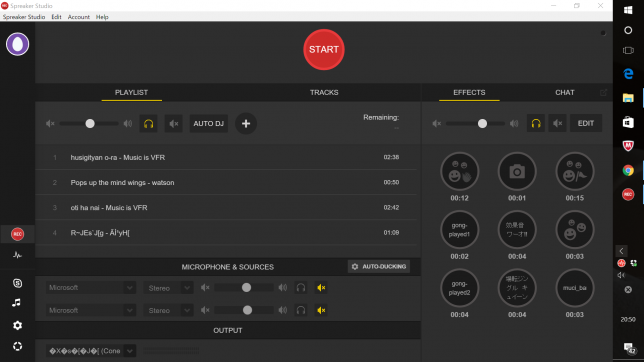Select the PLAYLIST tab

(x=131, y=92)
